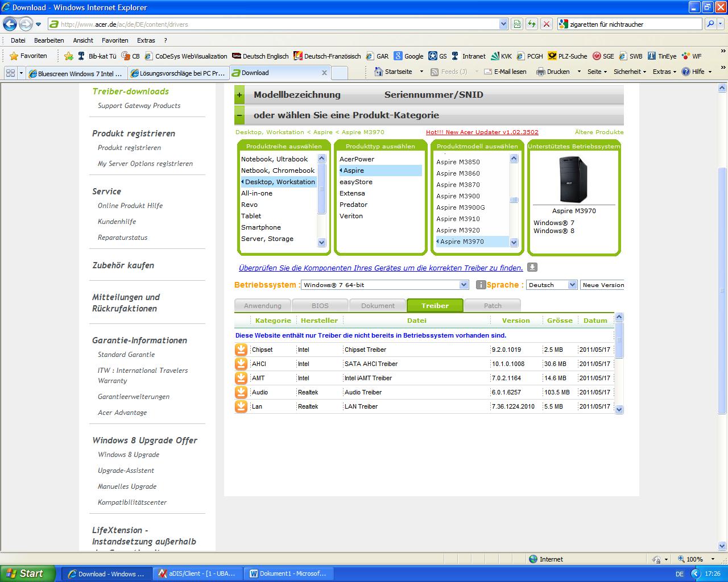This screenshot has width=728, height=582.
Task: Switch to the BIOS tab
Action: point(320,306)
